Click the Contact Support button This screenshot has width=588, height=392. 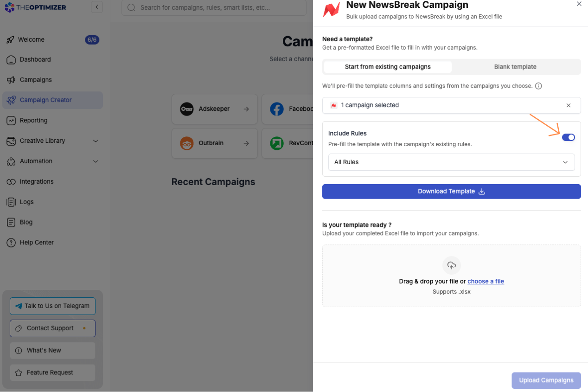52,328
